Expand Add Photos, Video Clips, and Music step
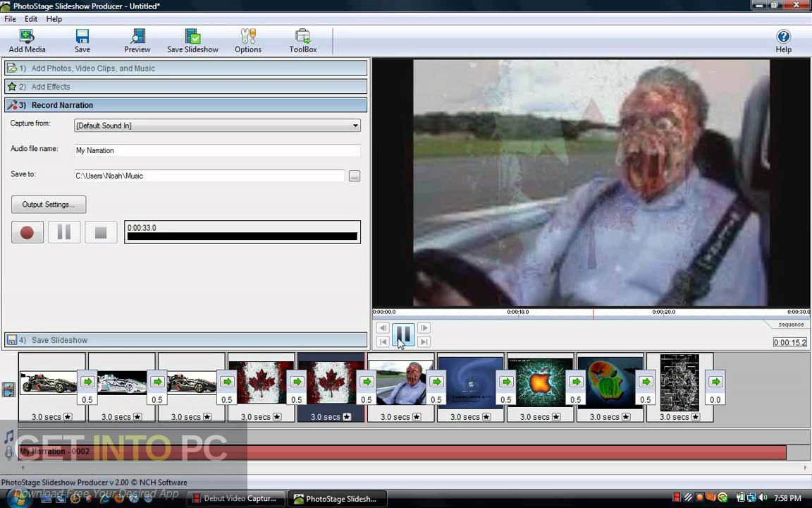812x508 pixels. pyautogui.click(x=186, y=68)
